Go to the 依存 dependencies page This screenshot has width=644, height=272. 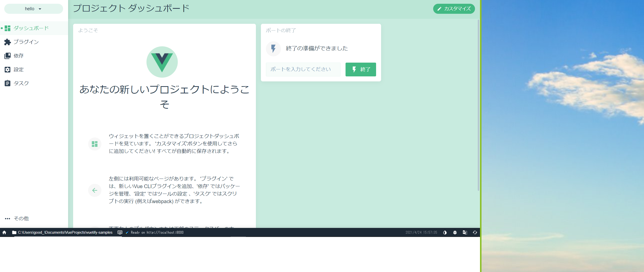coord(18,56)
